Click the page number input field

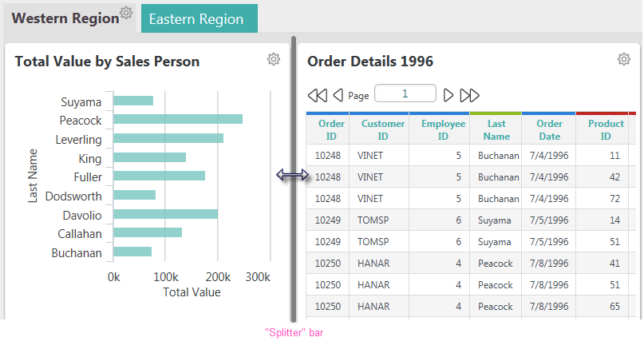pos(405,93)
